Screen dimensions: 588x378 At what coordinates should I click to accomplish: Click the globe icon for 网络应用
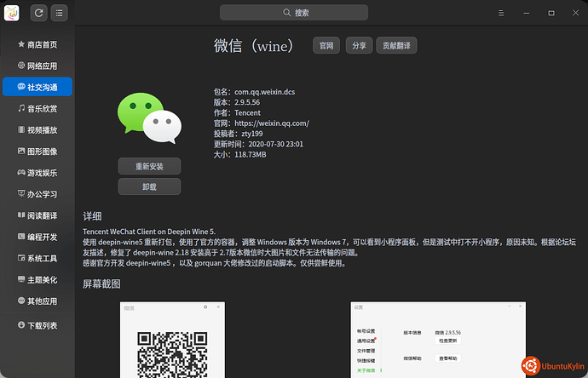tap(21, 66)
